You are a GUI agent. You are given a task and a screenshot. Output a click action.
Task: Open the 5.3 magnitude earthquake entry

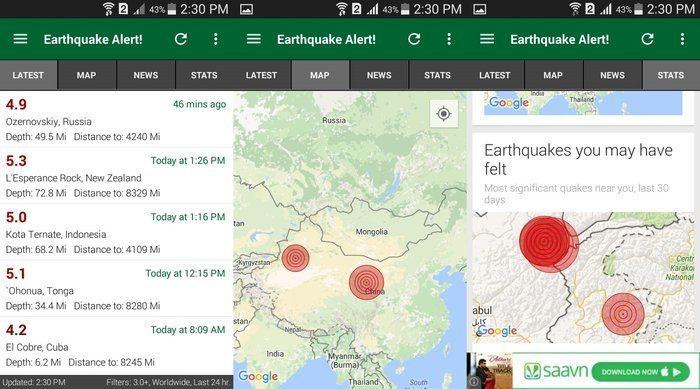(16, 161)
